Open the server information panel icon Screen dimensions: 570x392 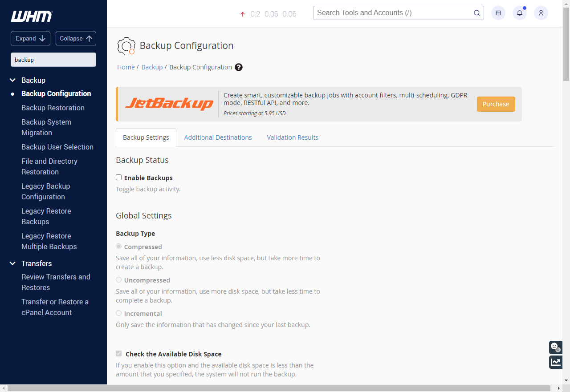(x=498, y=13)
